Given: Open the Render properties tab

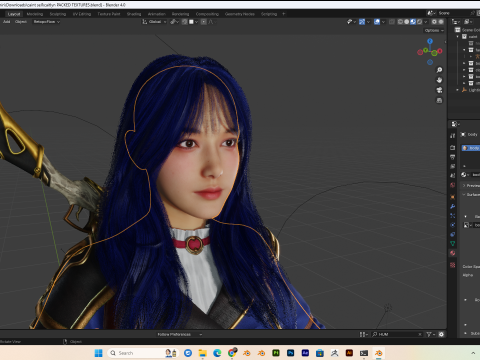Looking at the screenshot, I should pyautogui.click(x=453, y=147).
